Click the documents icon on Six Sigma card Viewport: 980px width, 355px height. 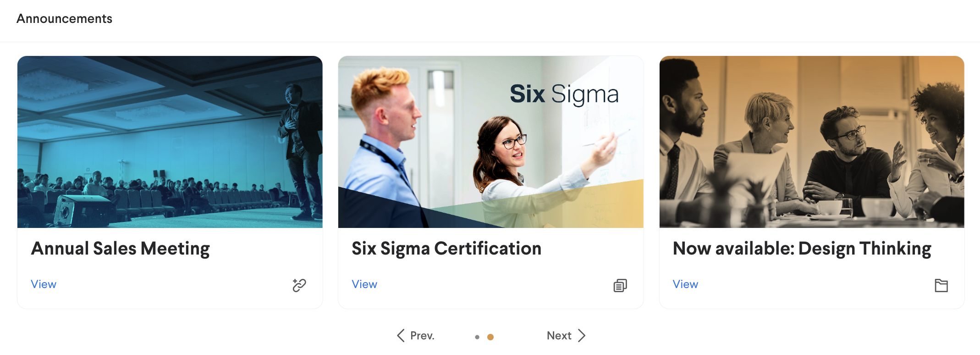(620, 285)
